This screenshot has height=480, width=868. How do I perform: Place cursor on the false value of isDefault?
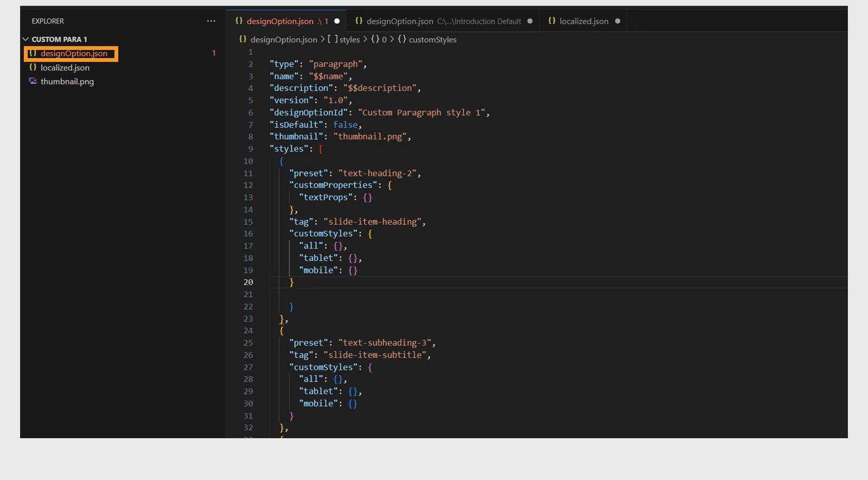click(345, 125)
